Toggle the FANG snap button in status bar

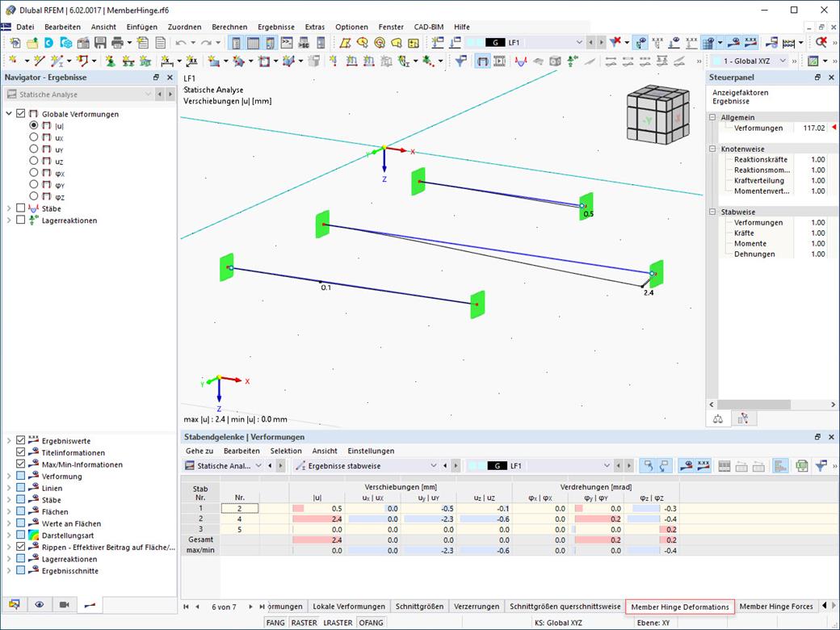click(x=275, y=623)
